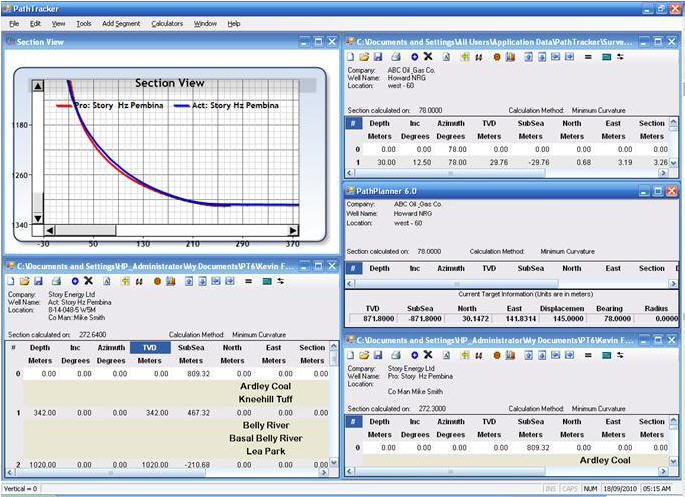Click New document icon in Howard NRG survey window

pos(351,57)
